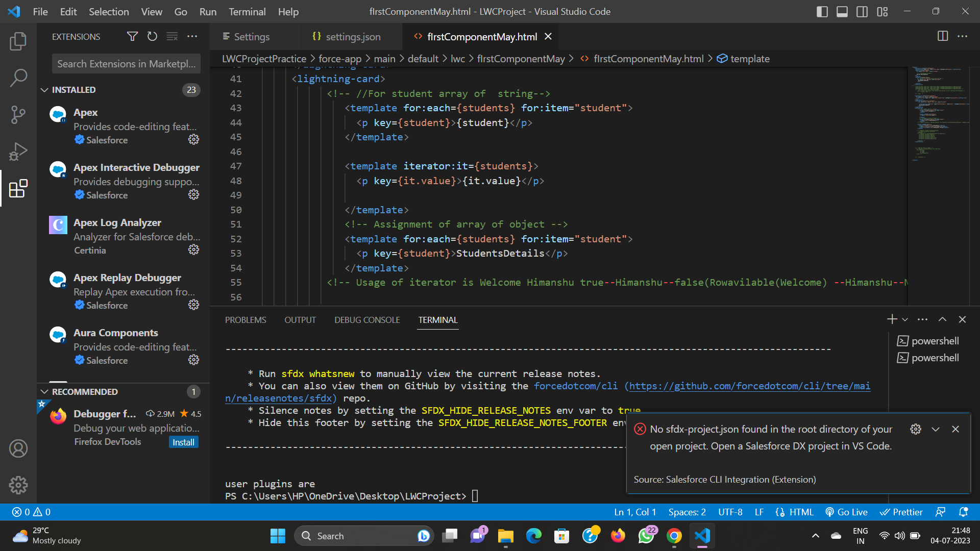Toggle primary side bar layout button
The width and height of the screenshot is (980, 551).
[822, 11]
